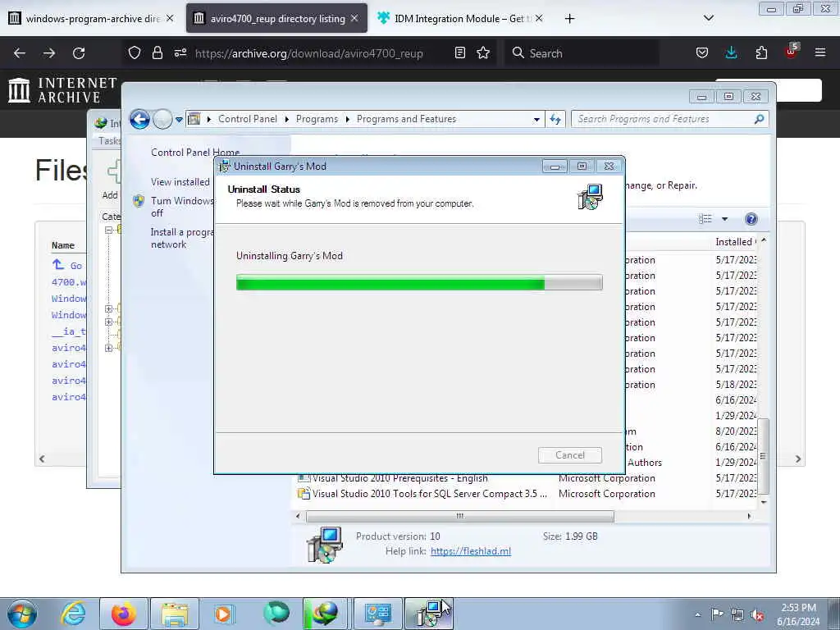Toggle reader view icon
This screenshot has height=630, width=840.
click(459, 53)
